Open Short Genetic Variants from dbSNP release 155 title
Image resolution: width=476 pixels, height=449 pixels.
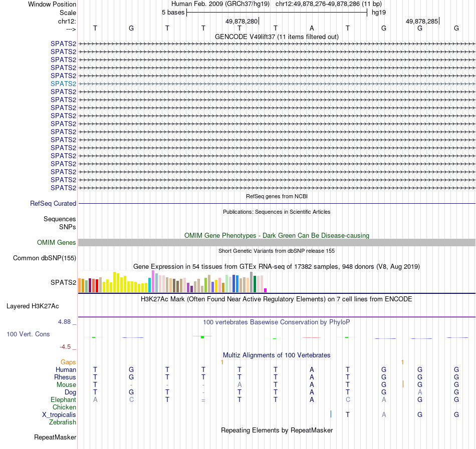277,251
